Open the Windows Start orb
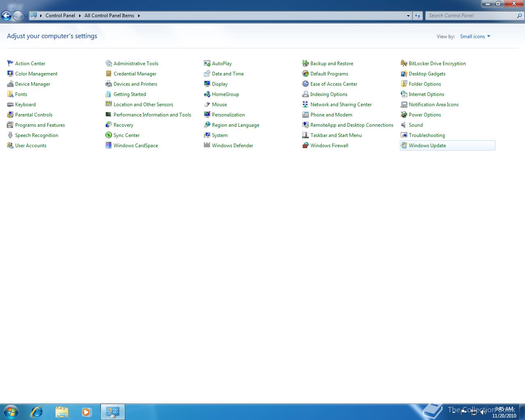 point(11,411)
